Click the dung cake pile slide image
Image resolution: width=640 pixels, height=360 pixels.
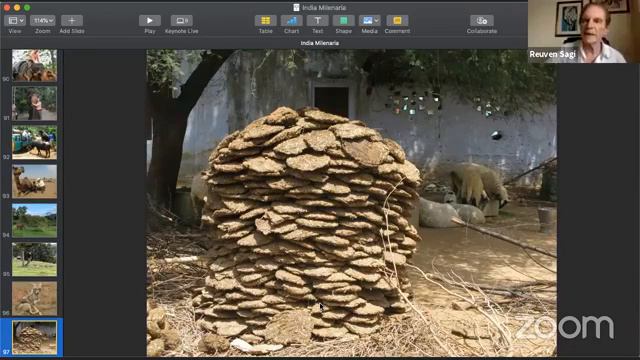[351, 203]
